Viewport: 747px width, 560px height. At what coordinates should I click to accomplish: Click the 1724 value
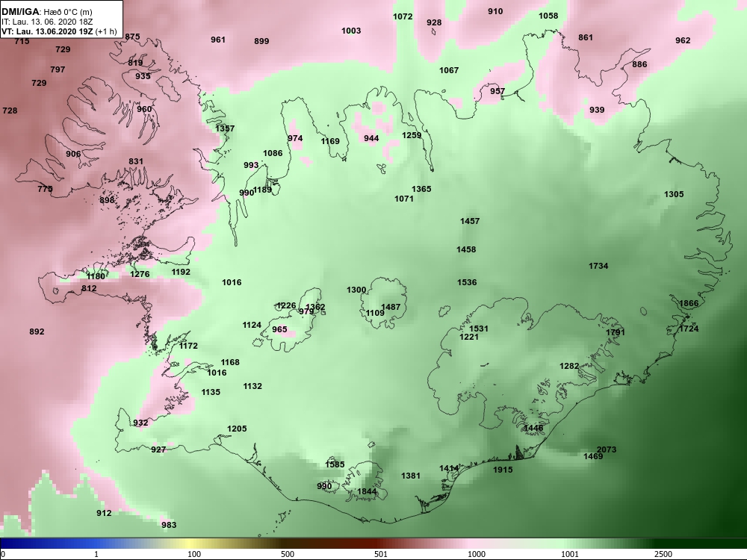pyautogui.click(x=689, y=329)
